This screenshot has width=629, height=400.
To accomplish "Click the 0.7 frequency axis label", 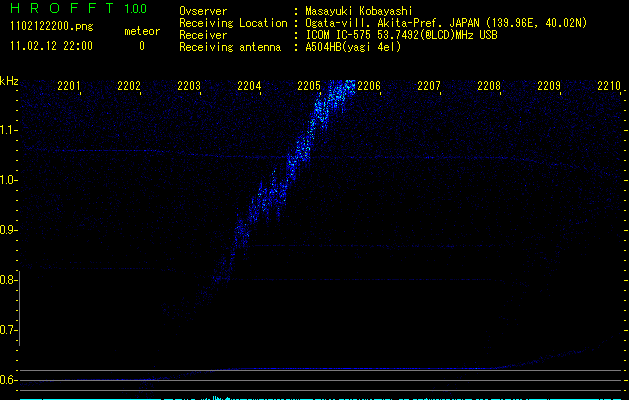I will (x=7, y=330).
